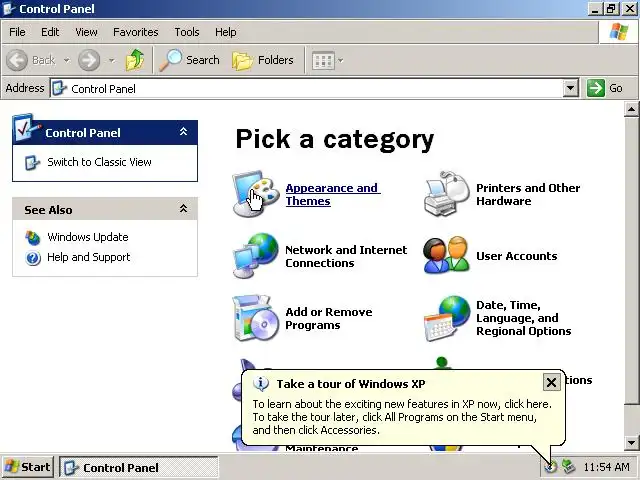
Task: Open the Network and Internet Connections icon
Action: [256, 256]
